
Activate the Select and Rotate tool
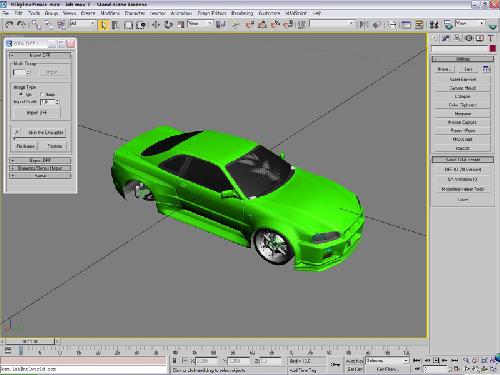coord(168,25)
